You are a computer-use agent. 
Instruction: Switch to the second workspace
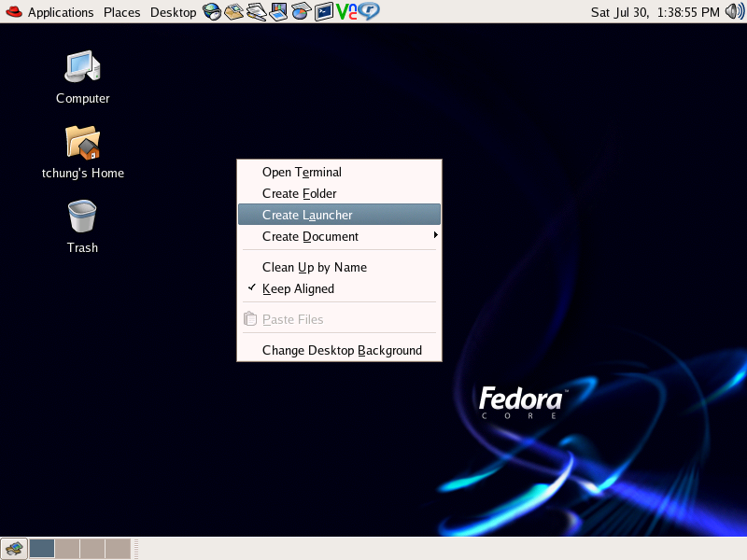[x=67, y=549]
